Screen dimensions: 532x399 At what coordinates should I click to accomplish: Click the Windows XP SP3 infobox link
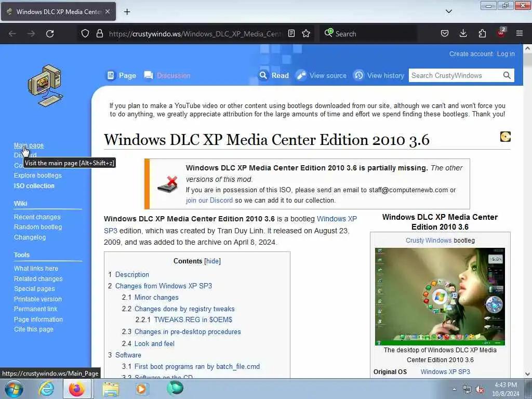[x=445, y=371]
